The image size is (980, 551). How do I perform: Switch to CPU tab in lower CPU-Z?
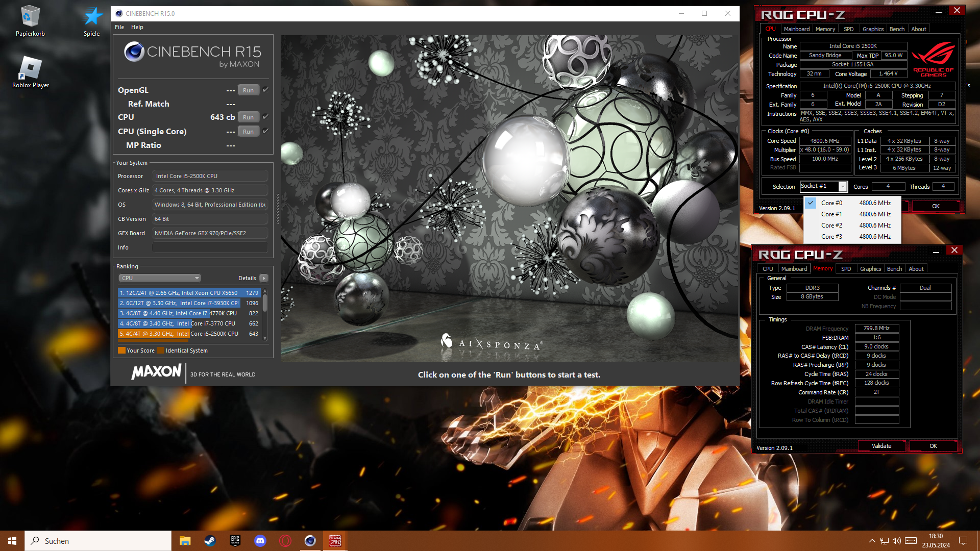click(768, 269)
